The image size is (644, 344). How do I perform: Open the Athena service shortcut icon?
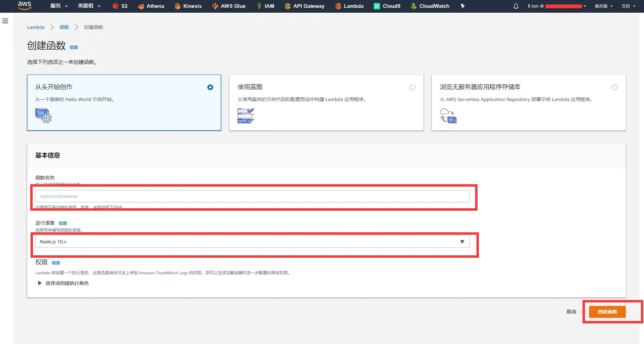pos(141,6)
